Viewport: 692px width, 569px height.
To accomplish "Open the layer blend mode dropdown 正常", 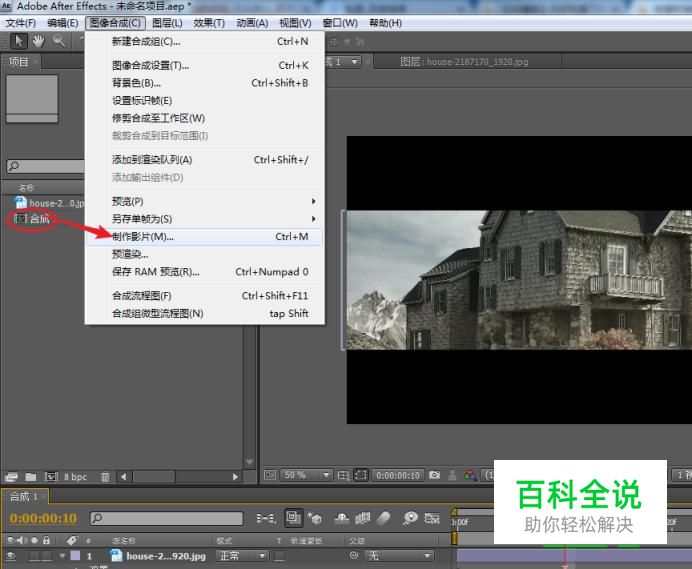I will (242, 556).
